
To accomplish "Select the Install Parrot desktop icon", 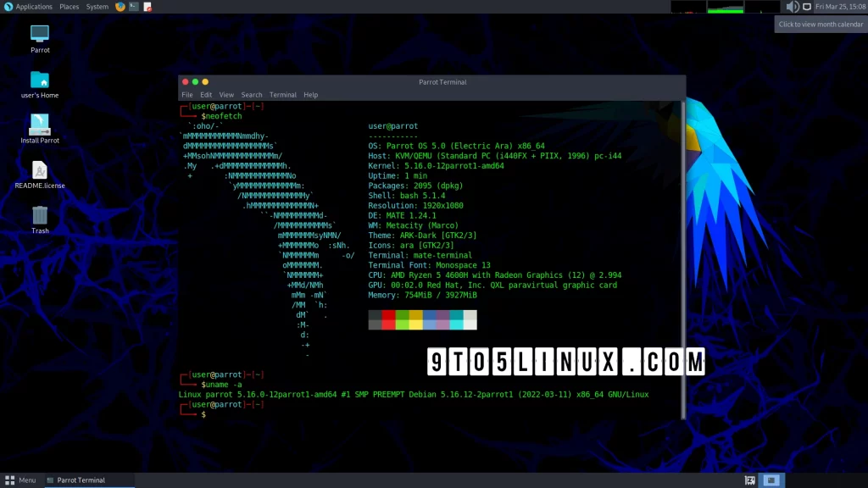I will click(40, 125).
